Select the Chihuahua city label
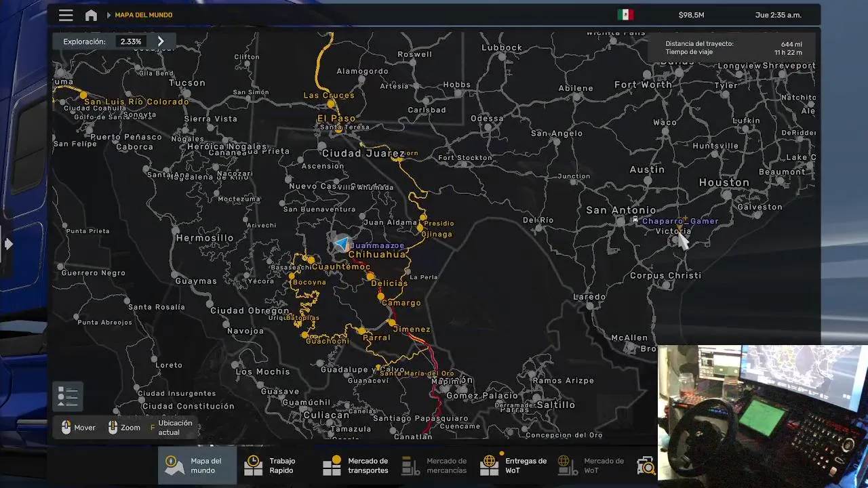Screen dimensions: 868x488 [x=377, y=254]
